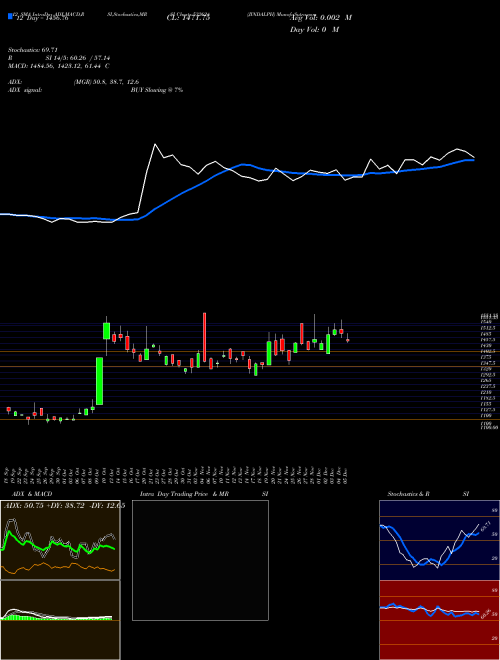The image size is (500, 660).
Task: Click the peak of the white price line
Action: [x=155, y=144]
